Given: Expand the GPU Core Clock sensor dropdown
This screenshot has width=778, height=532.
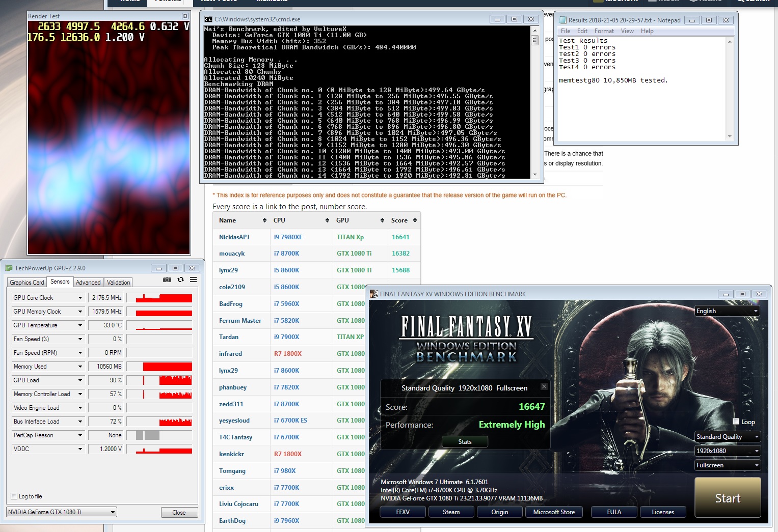Looking at the screenshot, I should click(x=80, y=298).
